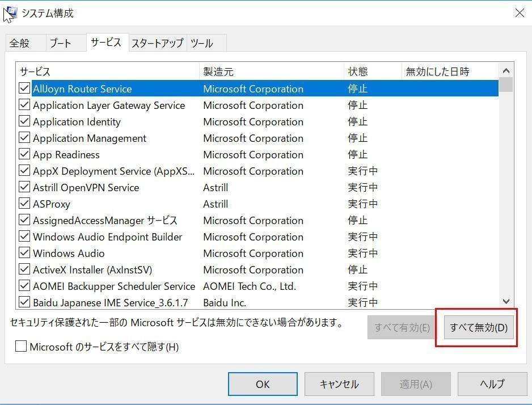Sort list by 製造元 column header

[x=218, y=71]
